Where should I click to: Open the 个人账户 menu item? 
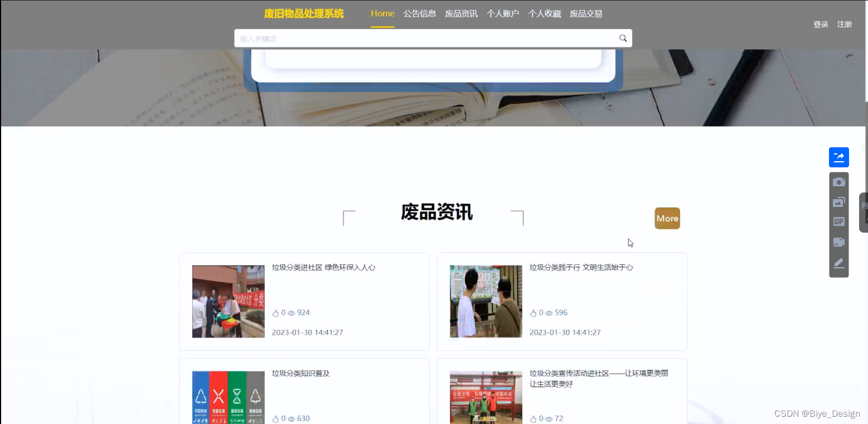pos(503,13)
